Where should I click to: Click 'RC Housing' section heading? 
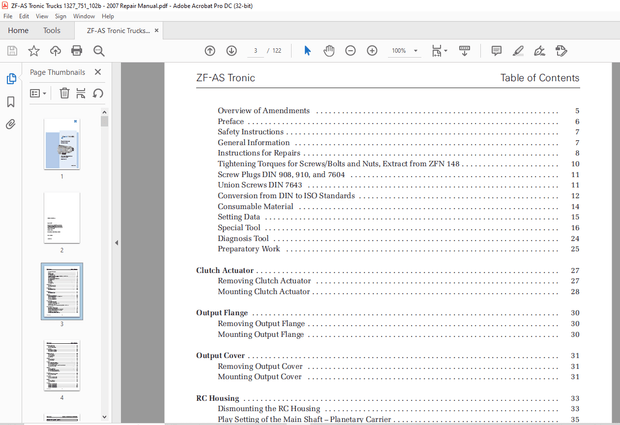(x=217, y=398)
